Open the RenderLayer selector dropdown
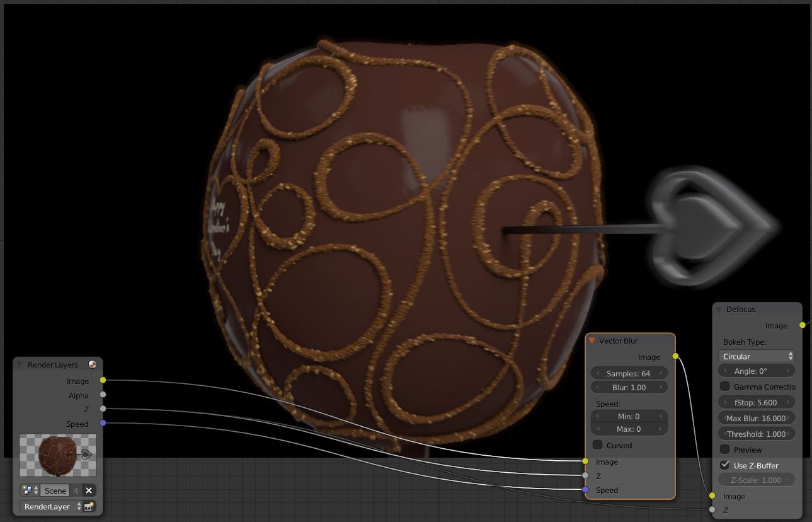Viewport: 812px width, 522px height. [52, 506]
